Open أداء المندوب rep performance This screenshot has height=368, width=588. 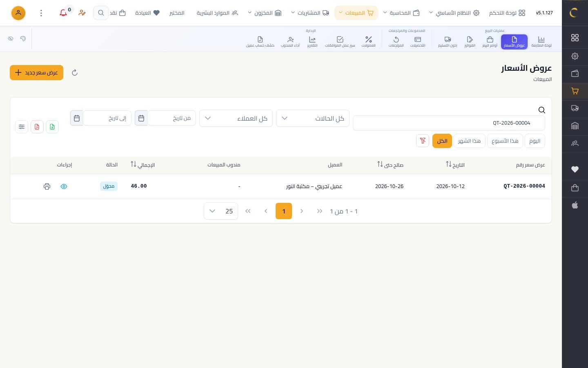(290, 42)
